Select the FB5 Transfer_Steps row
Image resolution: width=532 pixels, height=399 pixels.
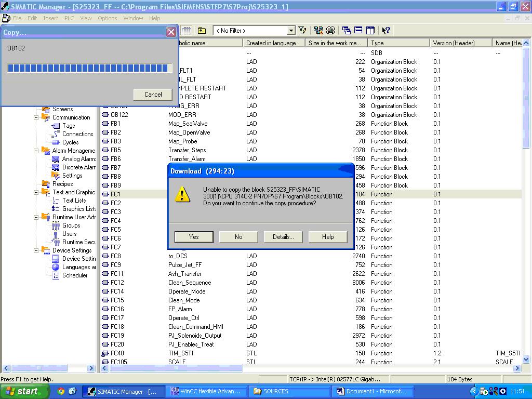coord(311,150)
